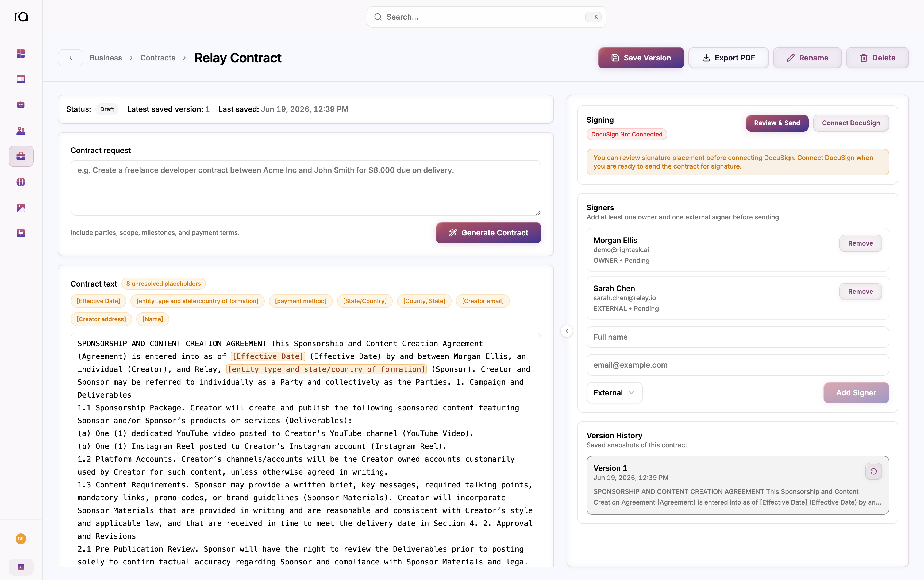Open the globe icon in sidebar
Viewport: 924px width, 580px height.
point(21,182)
